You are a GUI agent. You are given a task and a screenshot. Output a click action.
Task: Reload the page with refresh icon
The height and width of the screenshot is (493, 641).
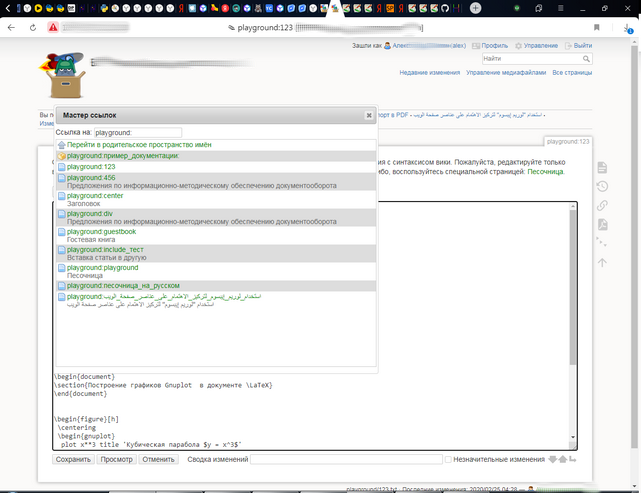pyautogui.click(x=33, y=27)
